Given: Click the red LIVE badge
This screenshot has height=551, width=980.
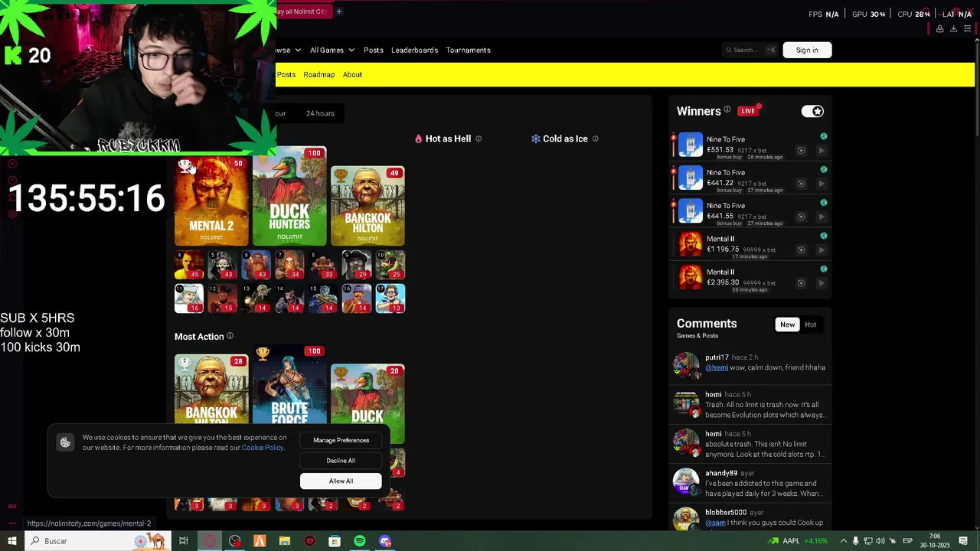Looking at the screenshot, I should [748, 111].
